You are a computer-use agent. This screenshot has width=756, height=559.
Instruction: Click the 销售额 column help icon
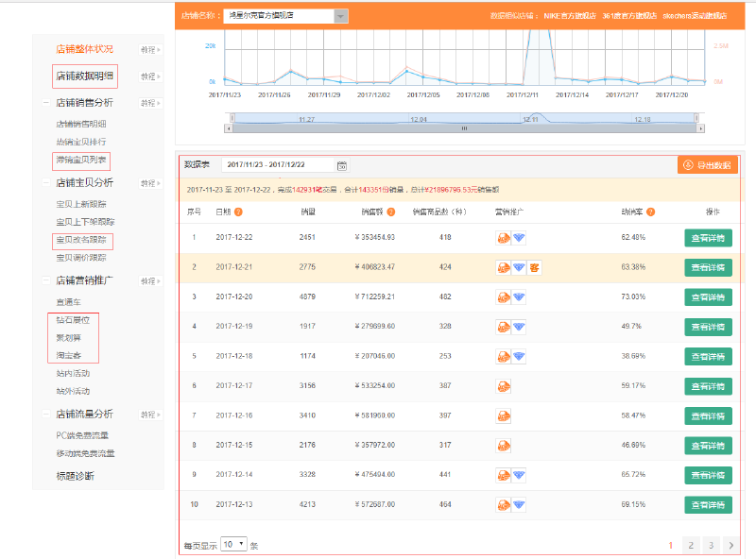coord(391,212)
